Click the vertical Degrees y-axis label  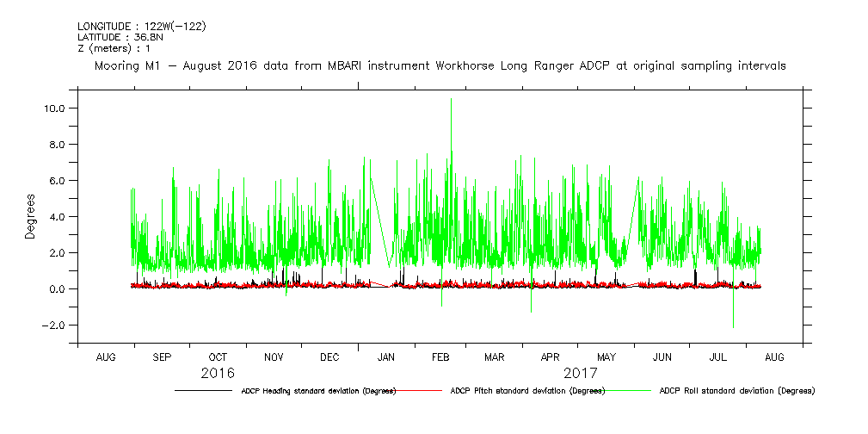coord(30,216)
